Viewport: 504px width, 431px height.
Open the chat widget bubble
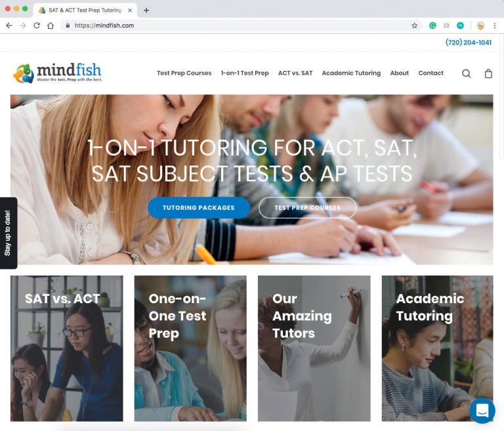(482, 410)
